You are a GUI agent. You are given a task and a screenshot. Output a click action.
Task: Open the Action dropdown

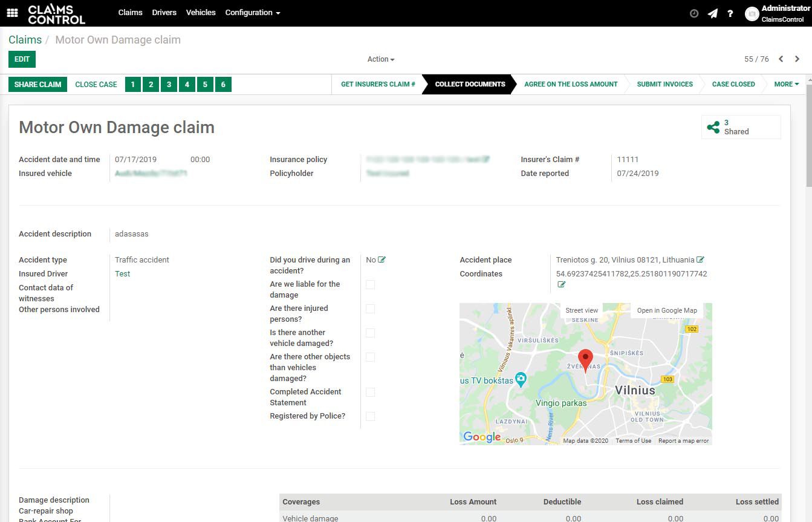[x=380, y=59]
